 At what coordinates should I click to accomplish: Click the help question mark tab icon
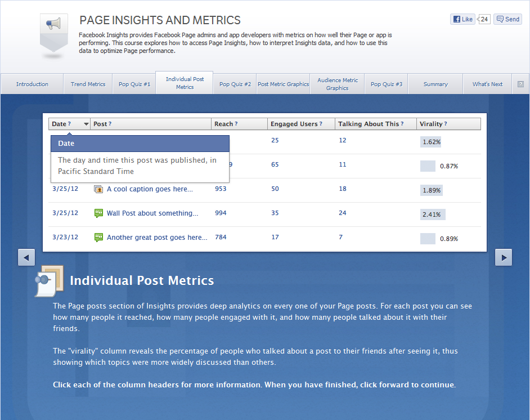pyautogui.click(x=520, y=84)
